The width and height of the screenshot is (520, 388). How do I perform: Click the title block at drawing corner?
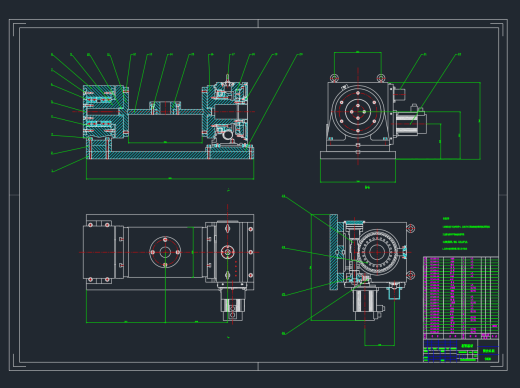pos(461,351)
